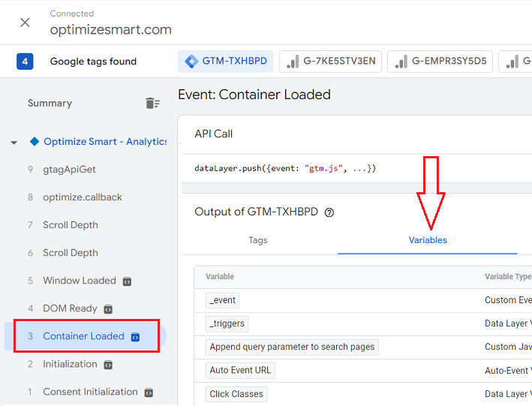Screen dimensions: 532x406
Task: Select the Container Loaded event
Action: (83, 336)
